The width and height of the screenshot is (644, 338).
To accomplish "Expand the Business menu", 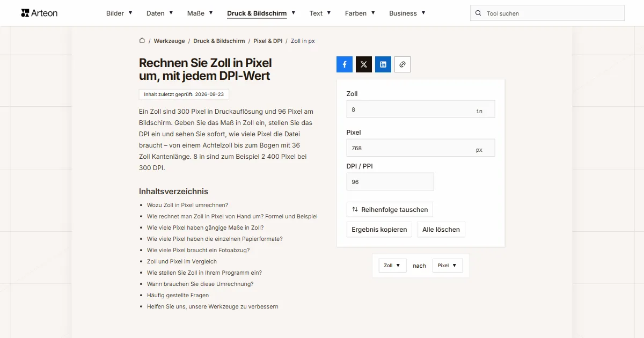I will 407,13.
